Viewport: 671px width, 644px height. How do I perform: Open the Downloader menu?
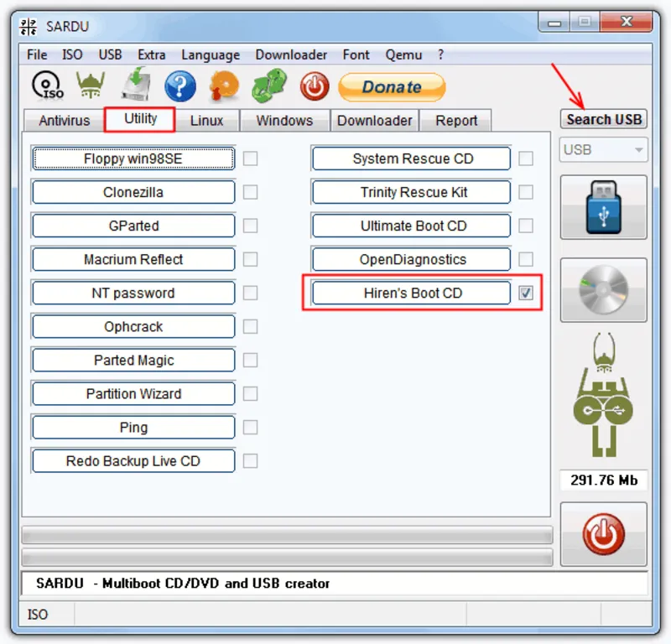pos(291,55)
